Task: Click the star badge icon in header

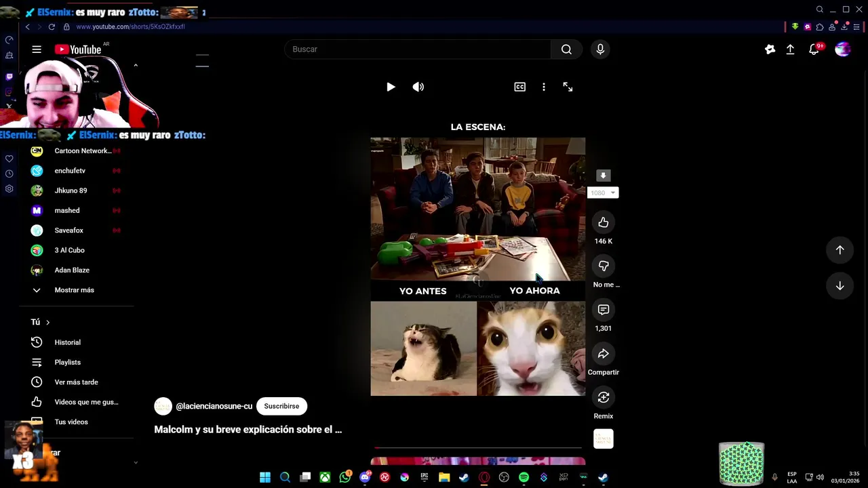Action: [770, 49]
